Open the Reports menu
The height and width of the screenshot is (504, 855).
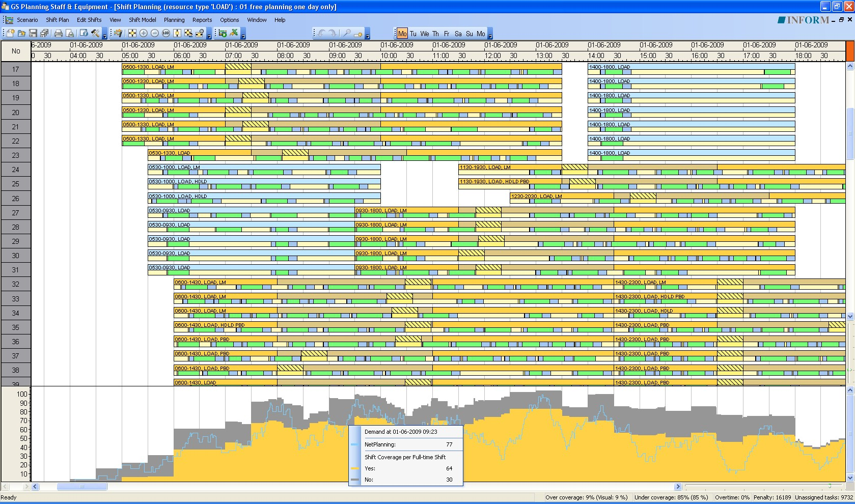click(x=202, y=20)
